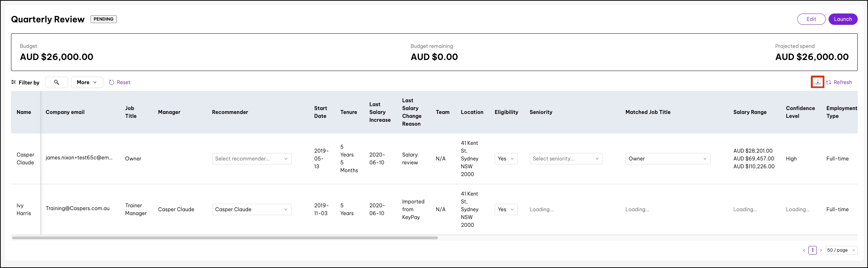The width and height of the screenshot is (868, 268).
Task: Go to next page arrow
Action: click(821, 250)
